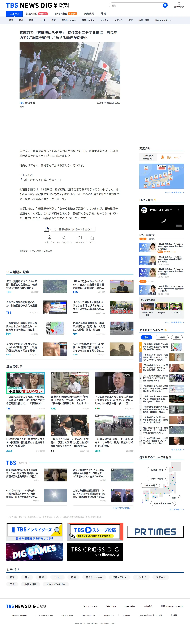Screen dimensions: 190x644
Task: Expand the 九州・沖縄 area button
Action: click(x=150, y=485)
